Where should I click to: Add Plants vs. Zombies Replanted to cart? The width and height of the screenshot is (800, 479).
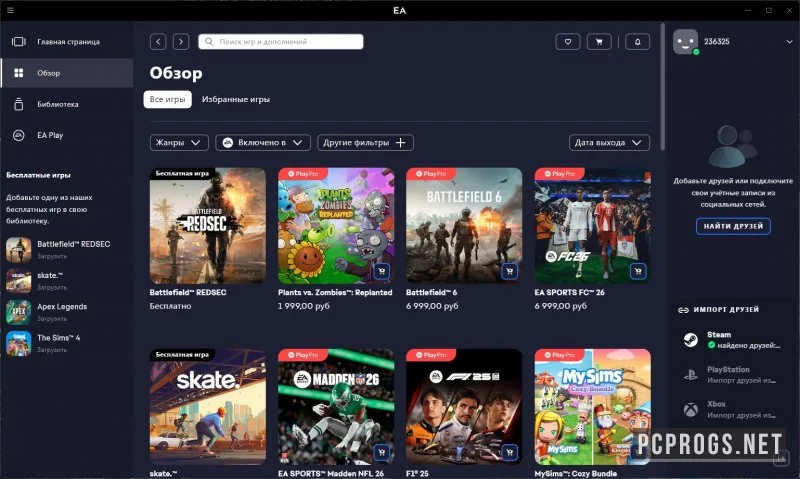[x=382, y=271]
